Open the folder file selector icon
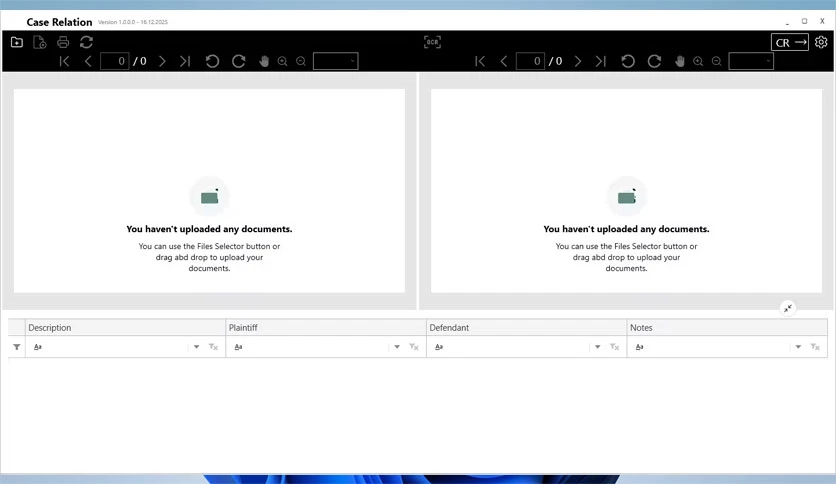The width and height of the screenshot is (836, 484). click(17, 42)
